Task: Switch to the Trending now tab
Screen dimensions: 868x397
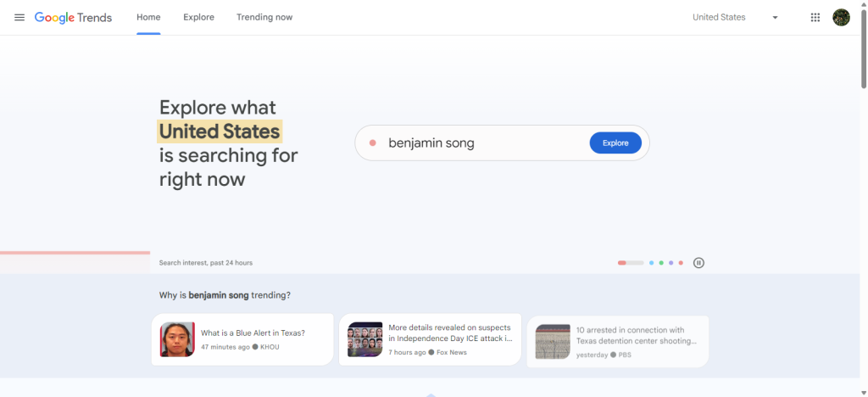Action: point(264,17)
